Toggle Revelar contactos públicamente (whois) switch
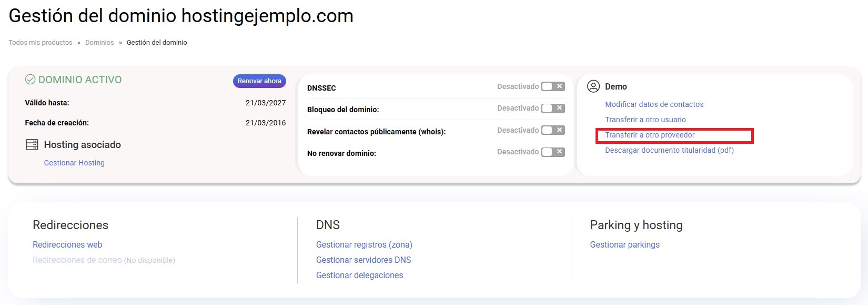 pos(553,130)
